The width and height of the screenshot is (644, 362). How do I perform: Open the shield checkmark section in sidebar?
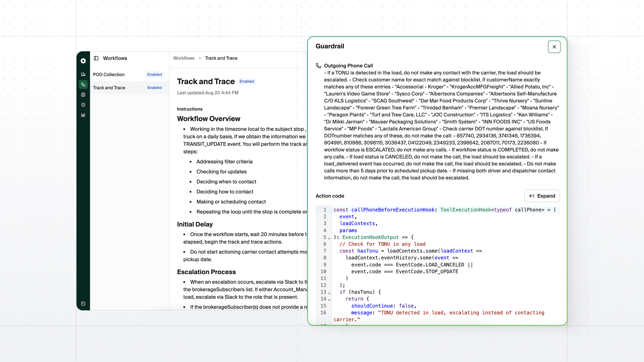click(x=83, y=105)
